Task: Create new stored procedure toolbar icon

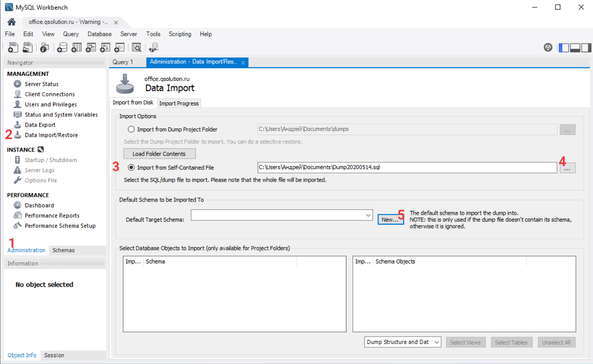Action: [105, 48]
